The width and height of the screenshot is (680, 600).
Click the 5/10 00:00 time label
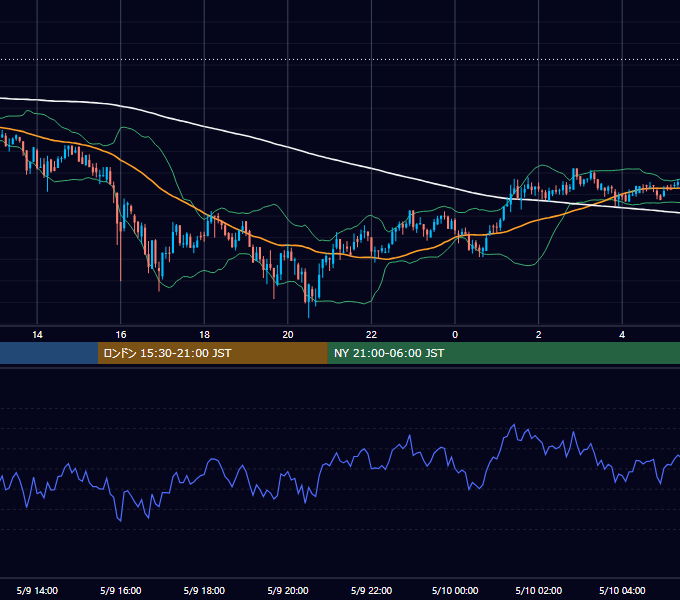(x=455, y=590)
